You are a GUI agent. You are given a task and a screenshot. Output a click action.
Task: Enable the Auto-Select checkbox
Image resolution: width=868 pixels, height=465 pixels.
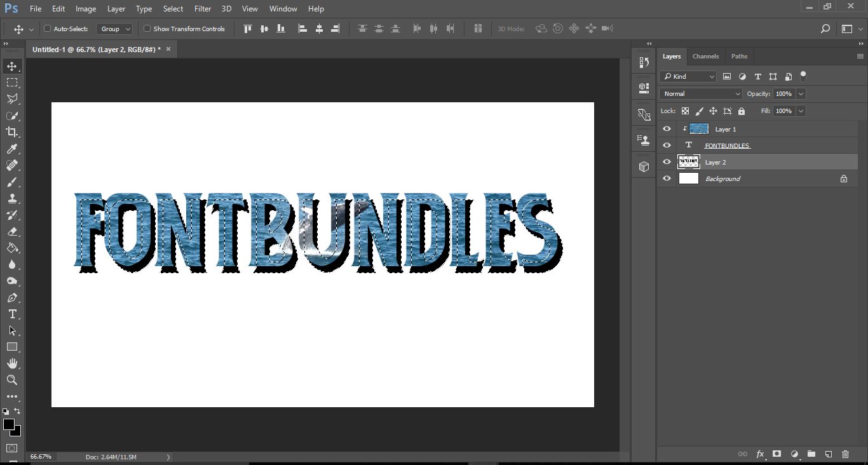47,29
